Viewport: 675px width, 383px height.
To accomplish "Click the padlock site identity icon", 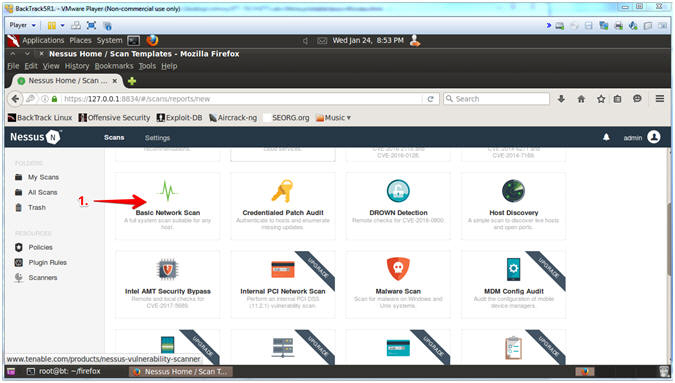I will pyautogui.click(x=54, y=99).
